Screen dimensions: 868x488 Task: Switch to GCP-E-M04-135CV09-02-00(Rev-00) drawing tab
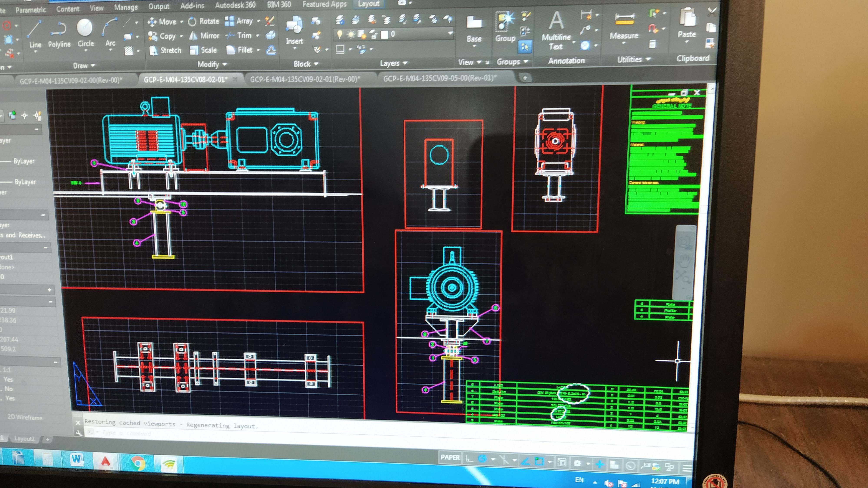[x=71, y=81]
